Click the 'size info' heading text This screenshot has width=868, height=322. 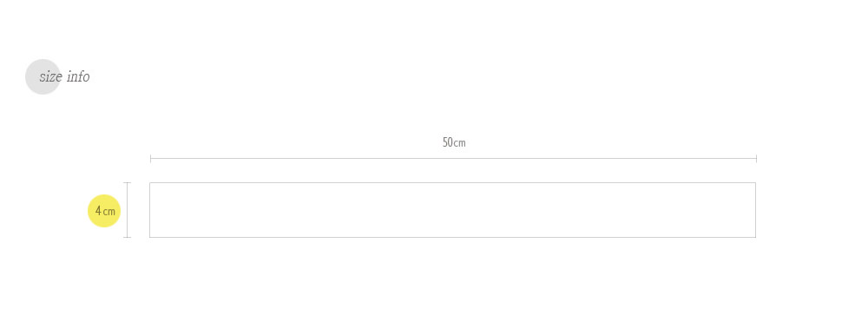pyautogui.click(x=64, y=76)
